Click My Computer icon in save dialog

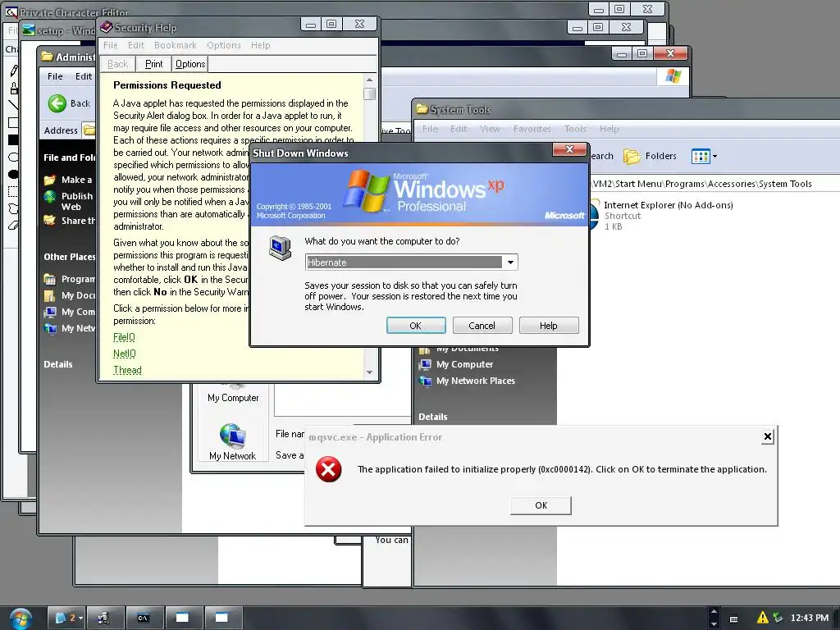click(x=232, y=391)
